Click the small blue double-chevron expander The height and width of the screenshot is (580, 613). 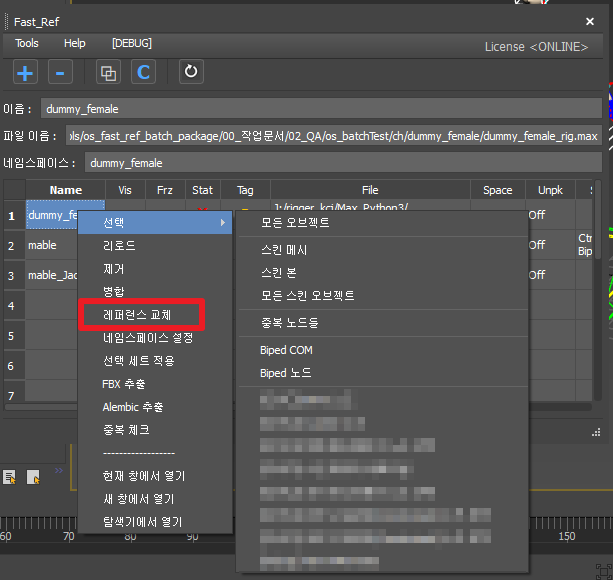59,470
